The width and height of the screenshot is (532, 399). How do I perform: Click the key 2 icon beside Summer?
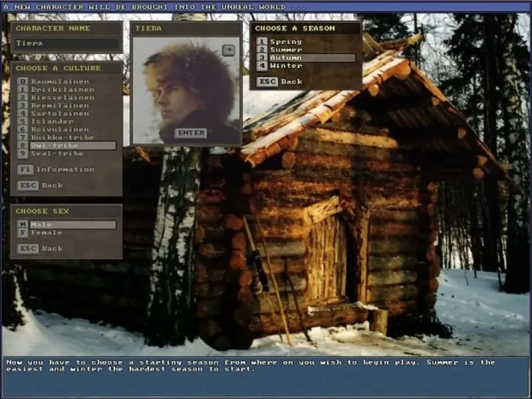tap(261, 49)
